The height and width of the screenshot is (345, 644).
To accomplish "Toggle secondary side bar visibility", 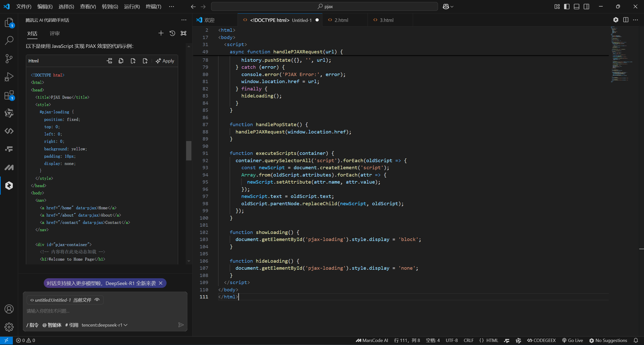I will pos(586,7).
